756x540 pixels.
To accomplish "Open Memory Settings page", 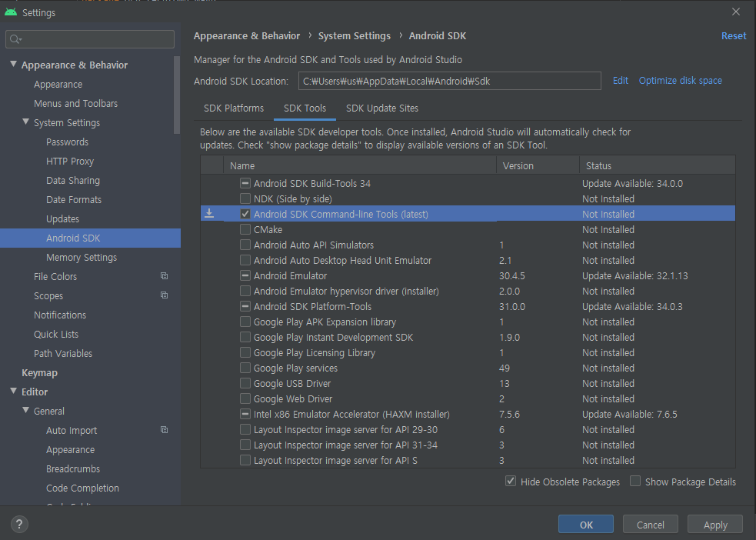I will coord(82,258).
